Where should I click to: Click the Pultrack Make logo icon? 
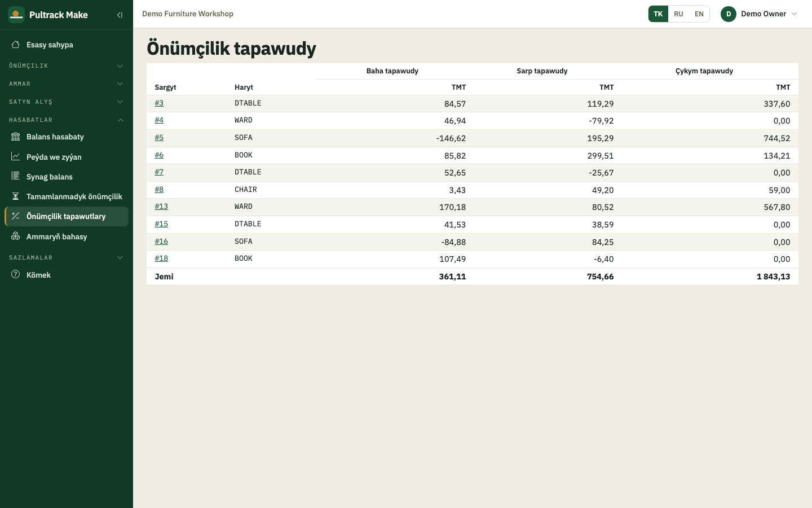pos(16,15)
